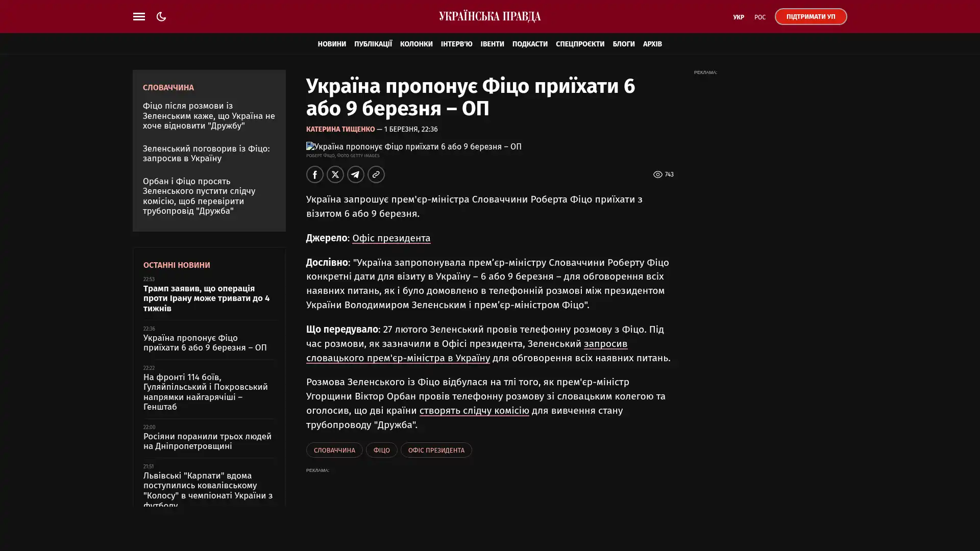This screenshot has height=551, width=980.
Task: Open the hamburger menu icon
Action: tap(139, 16)
